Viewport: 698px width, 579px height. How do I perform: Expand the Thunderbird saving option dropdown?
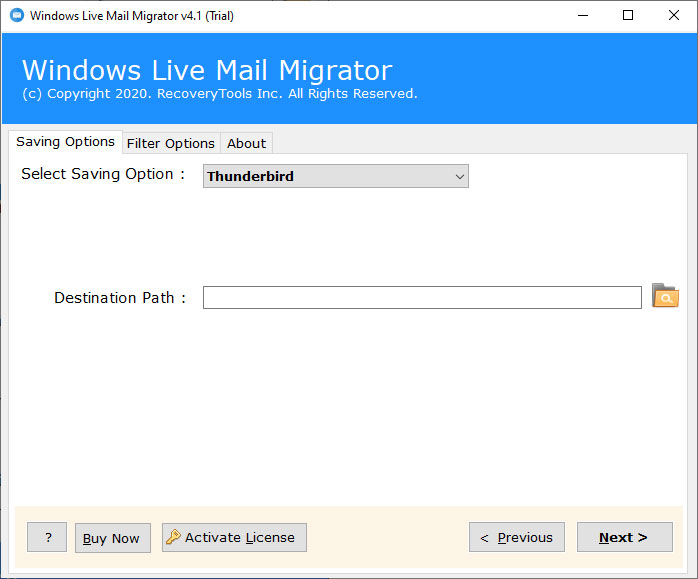pos(459,177)
